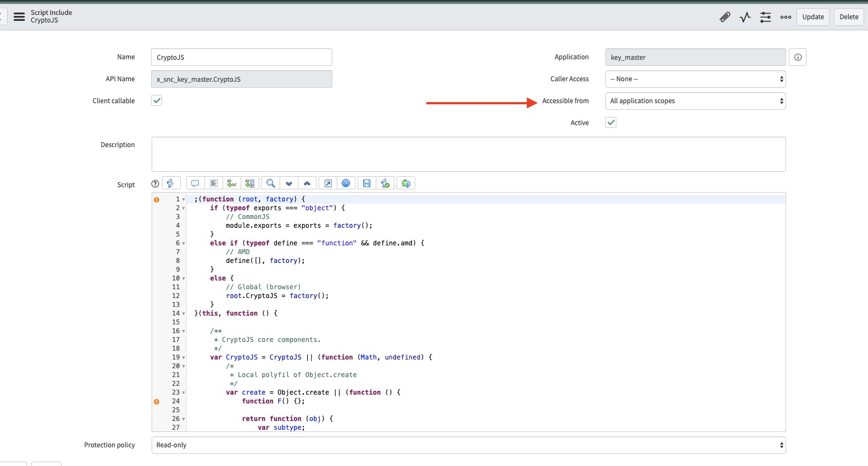Click the save floppy disk icon
The height and width of the screenshot is (466, 868).
pyautogui.click(x=366, y=183)
